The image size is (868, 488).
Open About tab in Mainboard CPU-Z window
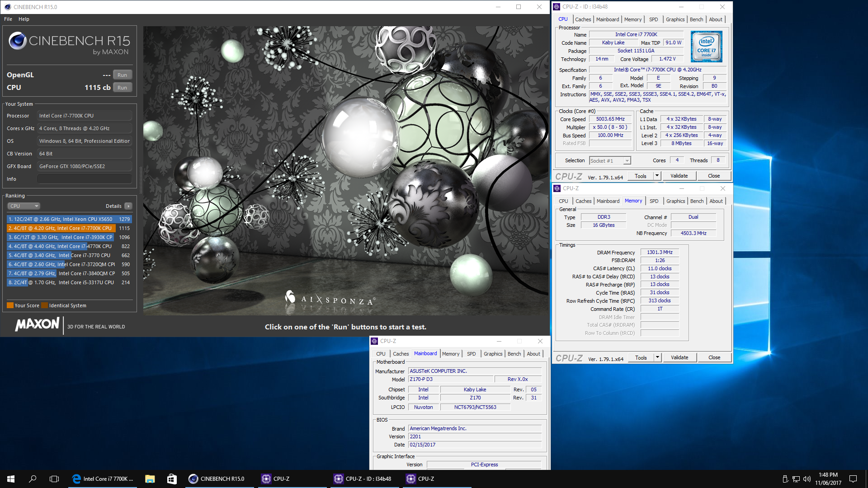533,354
